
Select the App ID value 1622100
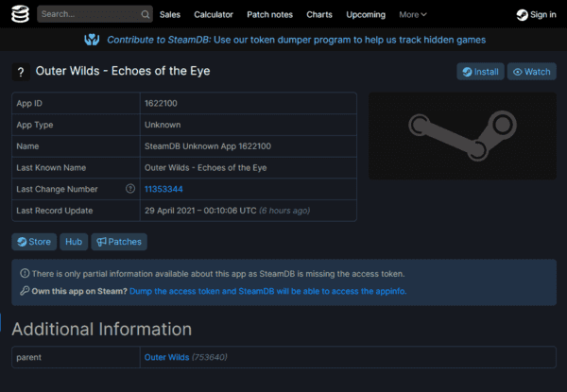pyautogui.click(x=161, y=103)
